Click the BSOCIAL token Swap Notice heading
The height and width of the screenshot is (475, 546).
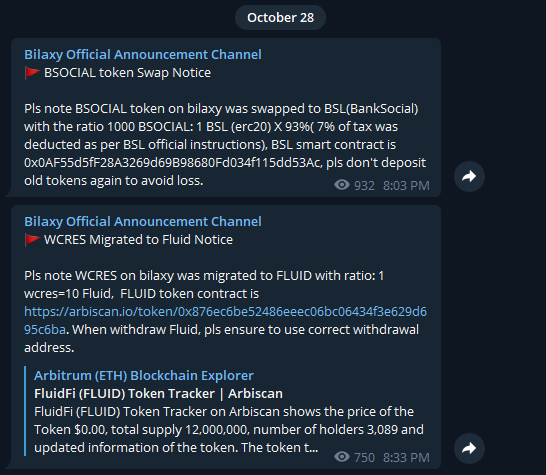127,73
